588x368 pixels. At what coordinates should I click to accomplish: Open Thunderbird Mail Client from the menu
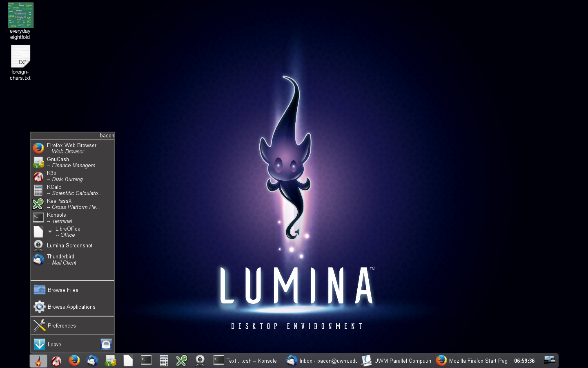pos(72,260)
